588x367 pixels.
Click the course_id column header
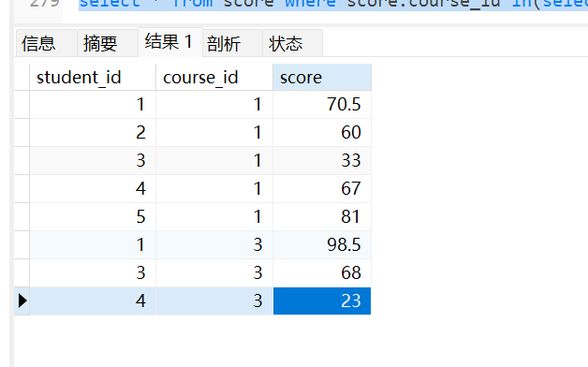tap(214, 77)
